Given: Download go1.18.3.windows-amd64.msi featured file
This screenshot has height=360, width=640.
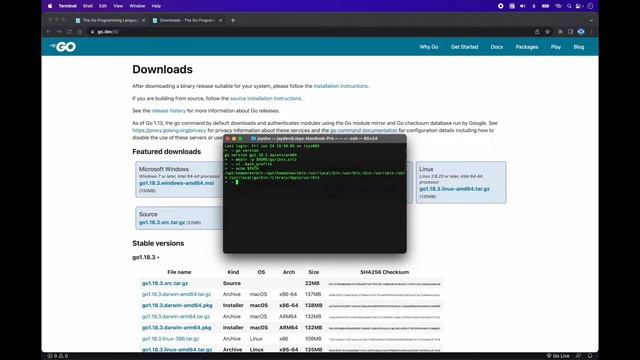Looking at the screenshot, I should pyautogui.click(x=176, y=183).
